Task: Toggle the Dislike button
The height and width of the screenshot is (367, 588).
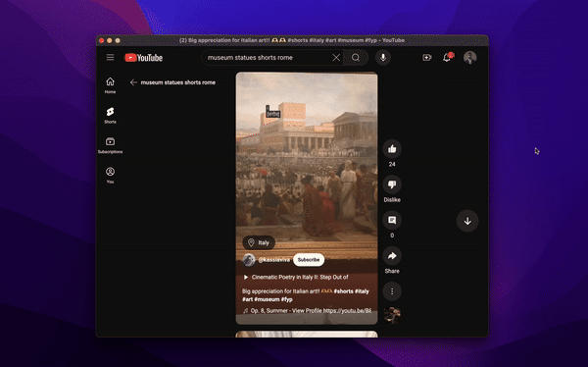Action: [392, 184]
